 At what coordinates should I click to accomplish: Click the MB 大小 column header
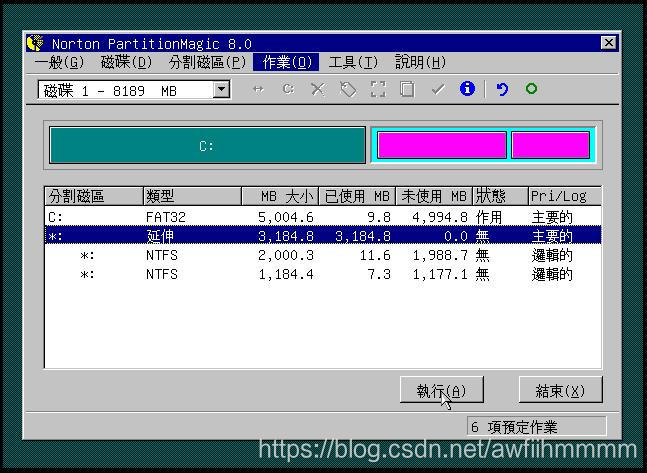point(280,196)
